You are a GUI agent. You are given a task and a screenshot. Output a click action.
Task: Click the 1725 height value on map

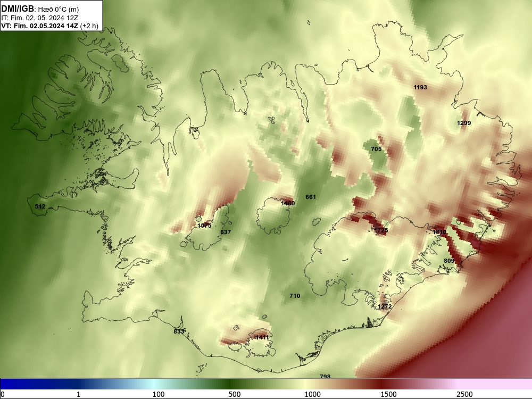[381, 230]
